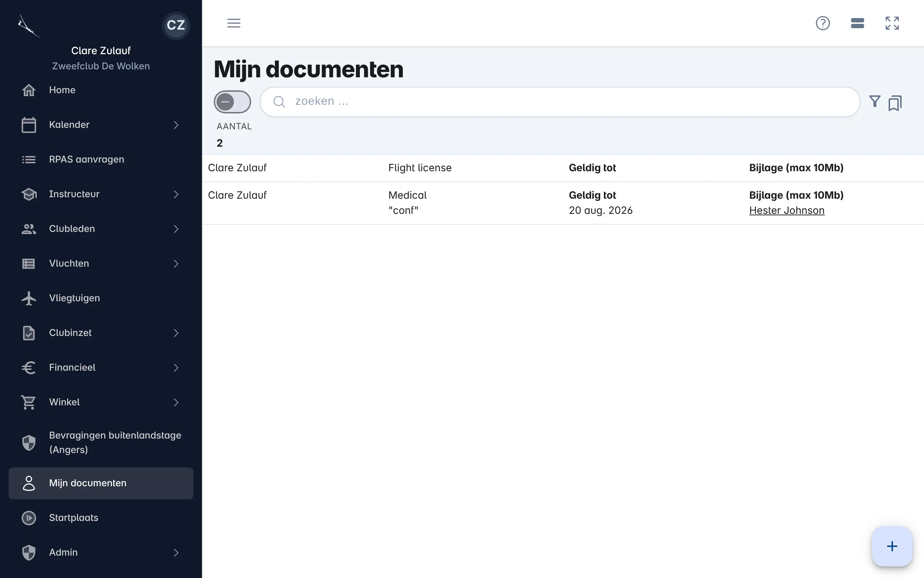
Task: Open filter funnel icon
Action: tap(875, 101)
